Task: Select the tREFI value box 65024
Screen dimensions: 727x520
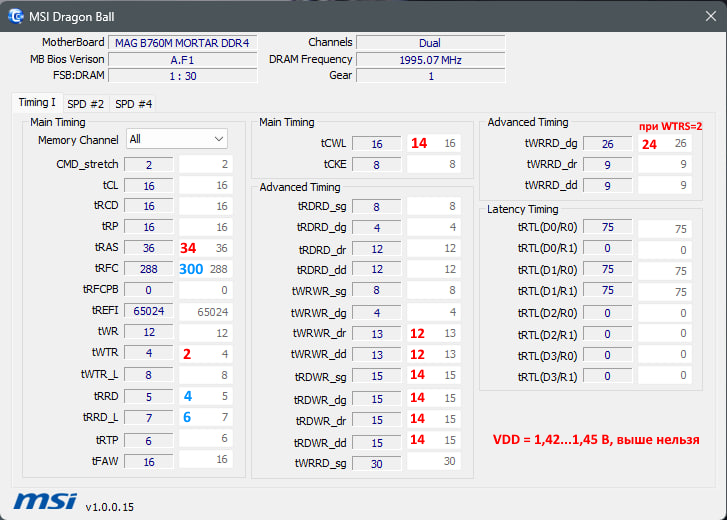Action: coord(148,311)
